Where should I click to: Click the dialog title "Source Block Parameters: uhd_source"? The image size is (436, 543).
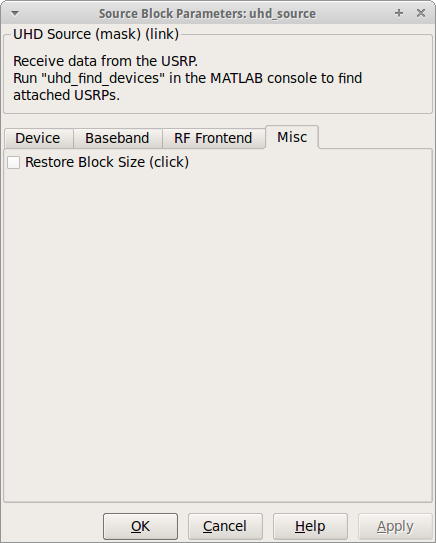(207, 14)
